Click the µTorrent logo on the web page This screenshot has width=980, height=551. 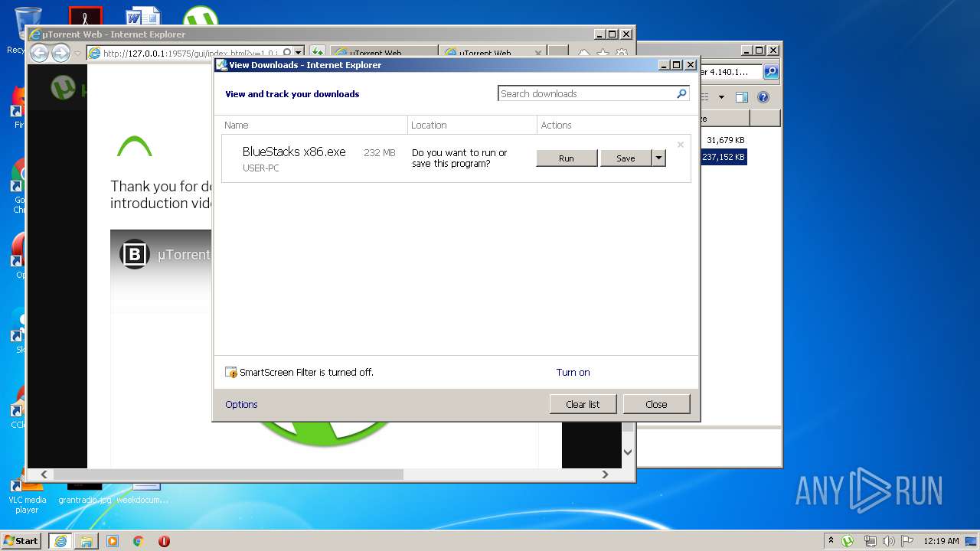tap(63, 87)
